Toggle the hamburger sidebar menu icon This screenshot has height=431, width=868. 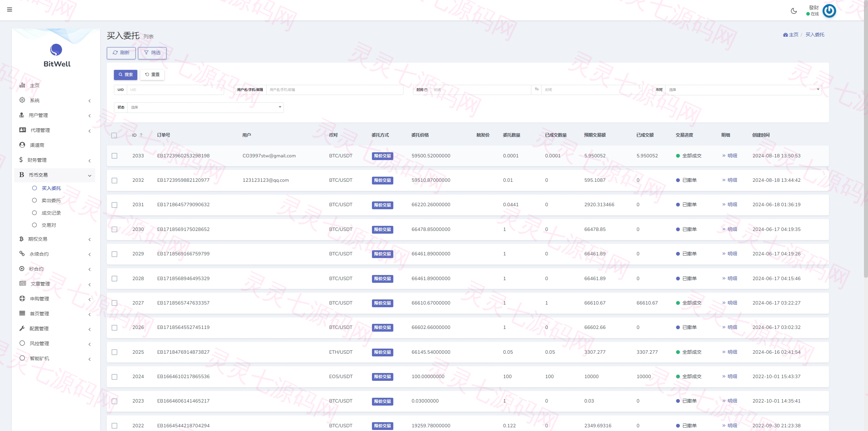coord(9,9)
